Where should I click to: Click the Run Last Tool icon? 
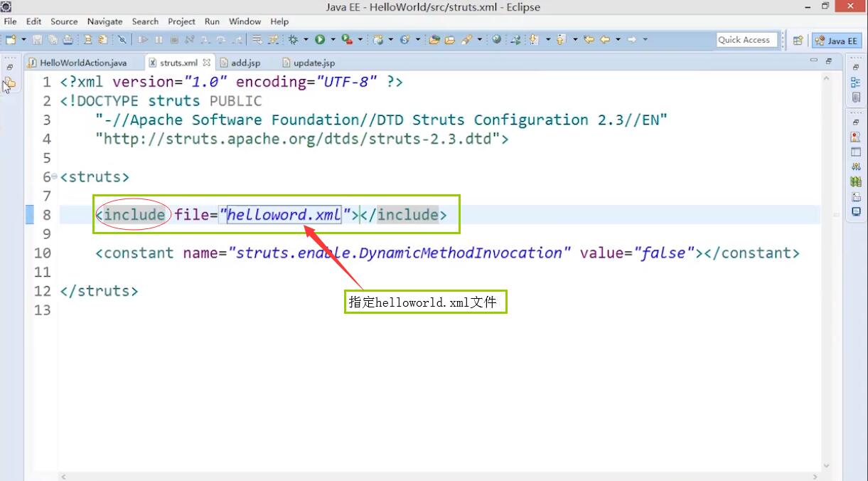click(345, 40)
